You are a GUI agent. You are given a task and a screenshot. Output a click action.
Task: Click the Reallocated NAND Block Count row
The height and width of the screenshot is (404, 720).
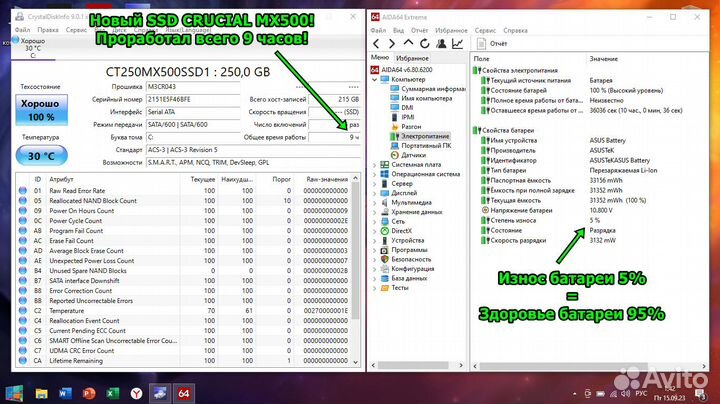click(x=184, y=201)
